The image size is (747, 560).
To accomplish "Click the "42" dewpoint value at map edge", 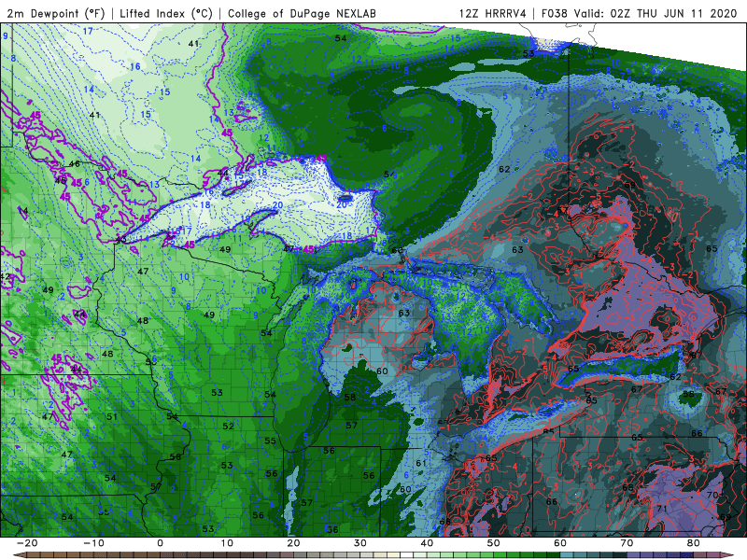I will click(x=6, y=276).
